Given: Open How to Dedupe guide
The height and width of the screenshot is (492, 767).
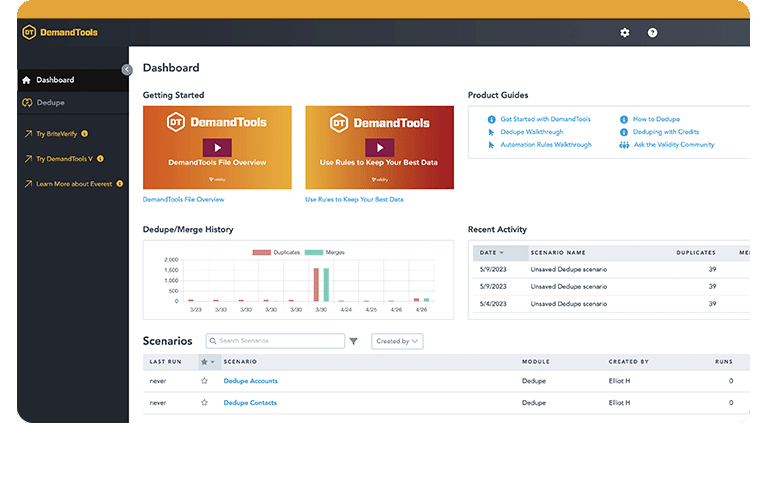Looking at the screenshot, I should point(656,119).
